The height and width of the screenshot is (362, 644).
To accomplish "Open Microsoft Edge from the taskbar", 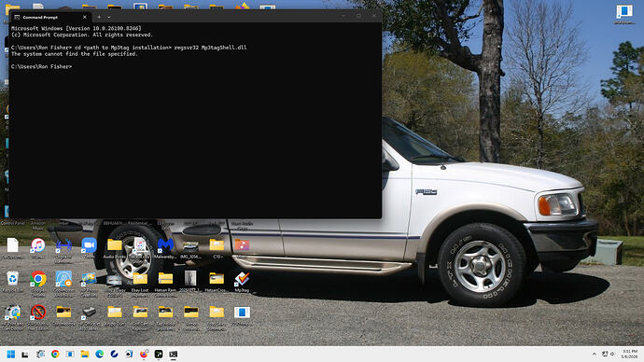I will (99, 355).
